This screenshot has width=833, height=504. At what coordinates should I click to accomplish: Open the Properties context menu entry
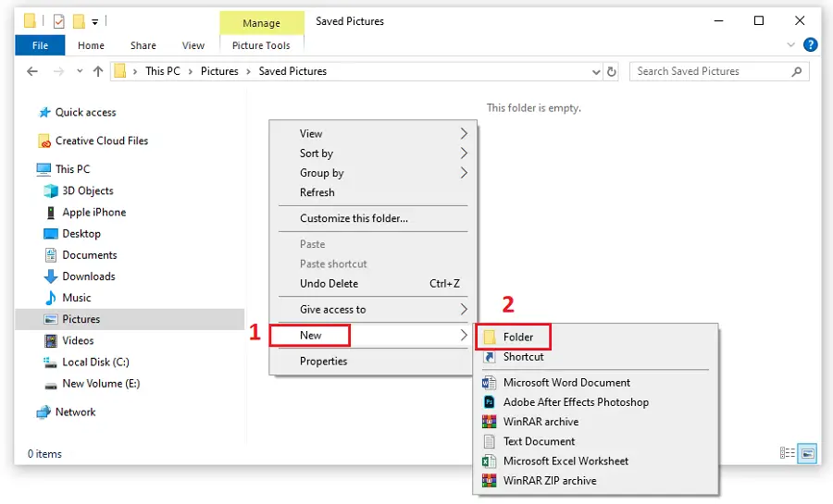click(x=323, y=361)
